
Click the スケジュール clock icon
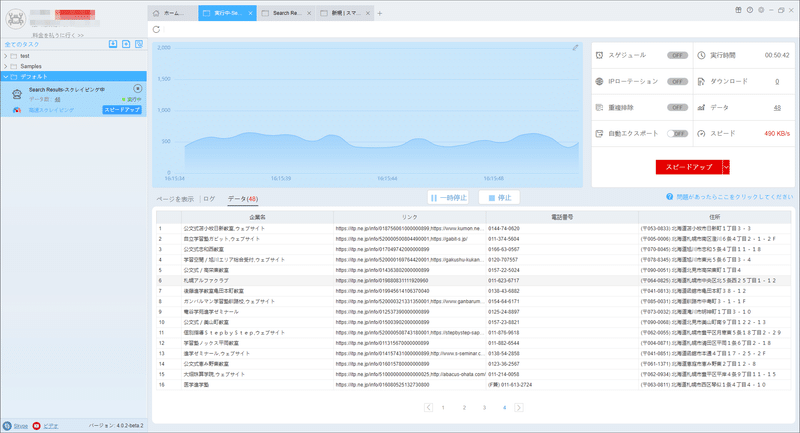pyautogui.click(x=599, y=55)
